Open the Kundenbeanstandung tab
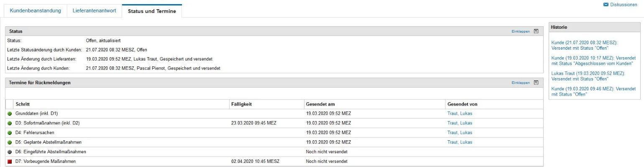This screenshot has height=167, width=644. tap(36, 11)
